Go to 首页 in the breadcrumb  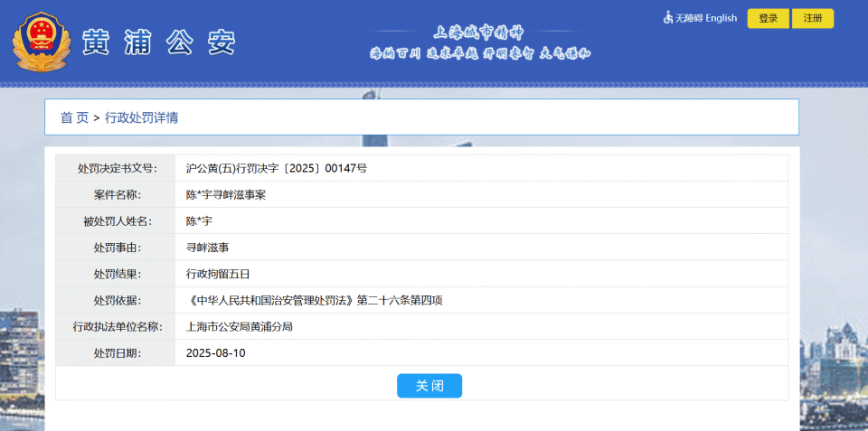click(74, 117)
